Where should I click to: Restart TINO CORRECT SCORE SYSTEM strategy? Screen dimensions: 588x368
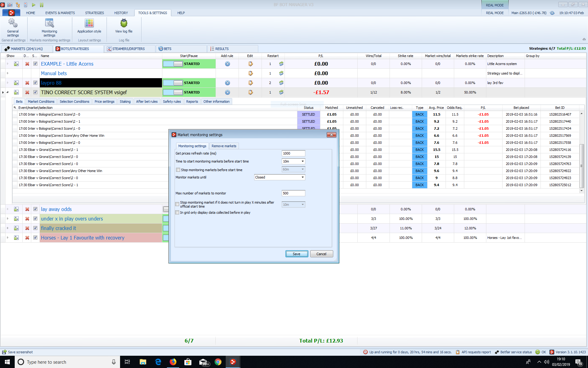tap(281, 92)
